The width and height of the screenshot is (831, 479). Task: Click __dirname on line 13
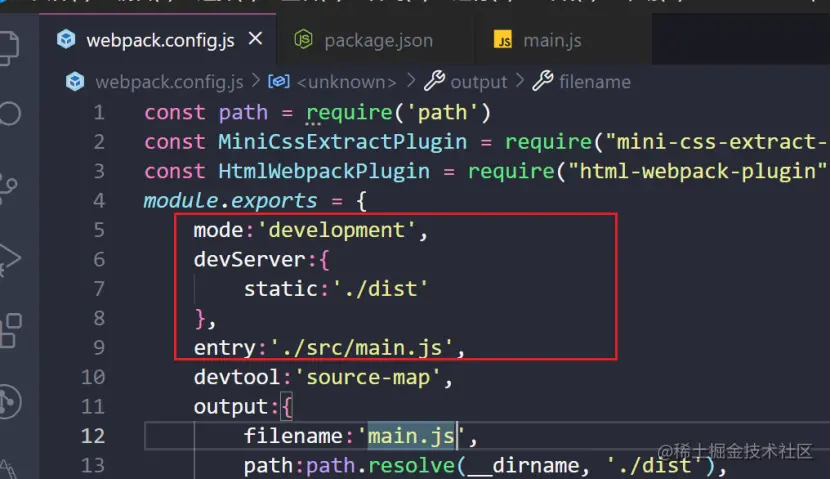[523, 466]
